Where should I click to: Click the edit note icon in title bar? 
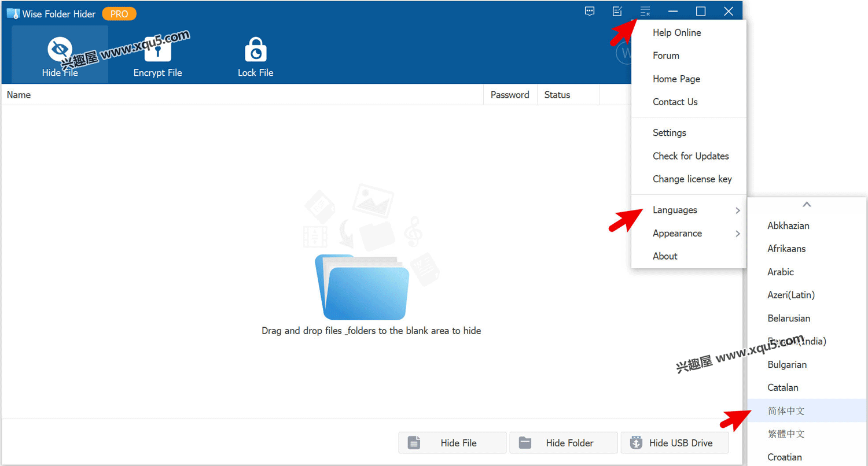click(x=617, y=11)
